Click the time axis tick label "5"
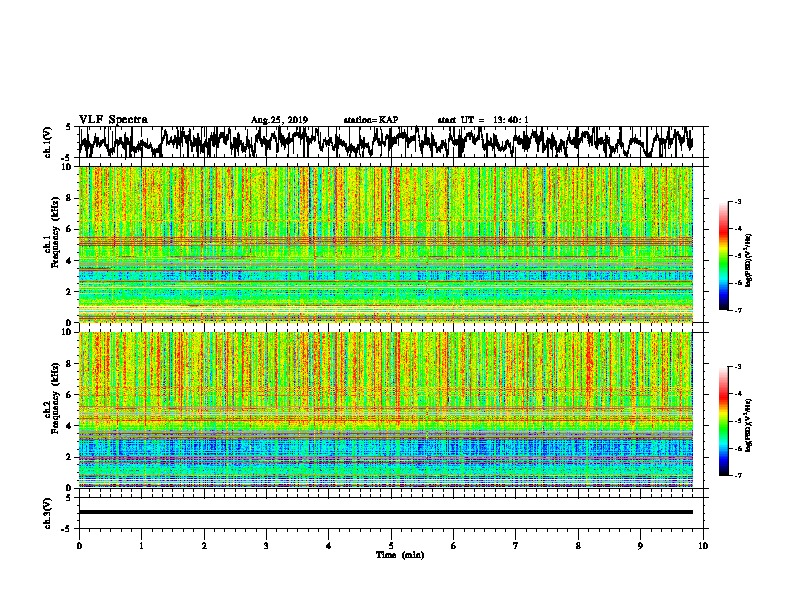 [391, 546]
